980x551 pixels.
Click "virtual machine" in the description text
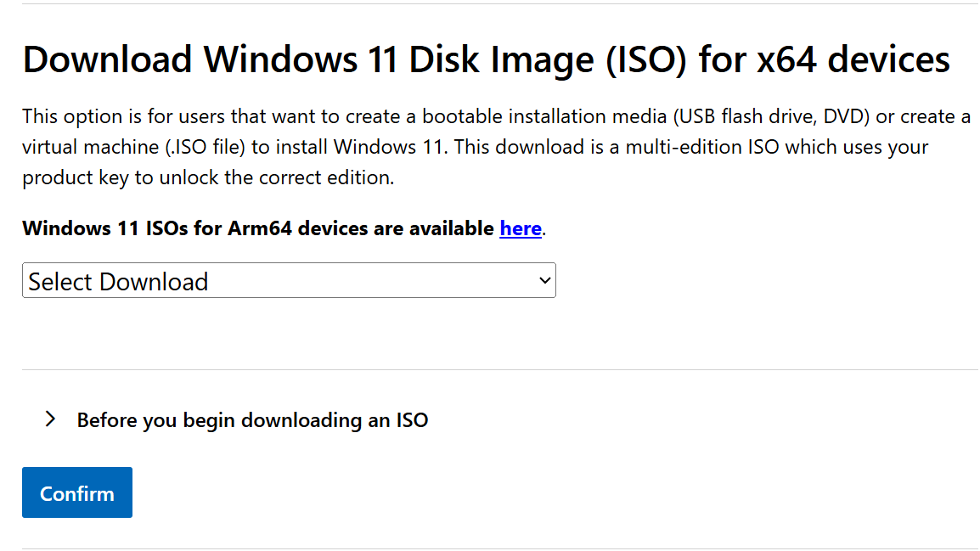[89, 147]
